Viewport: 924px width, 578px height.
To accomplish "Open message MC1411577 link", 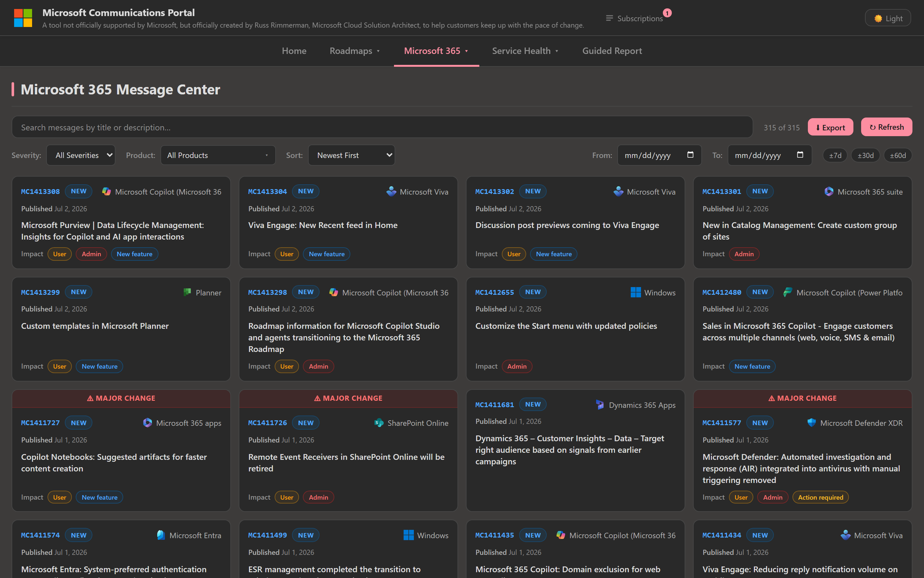I will pyautogui.click(x=722, y=423).
